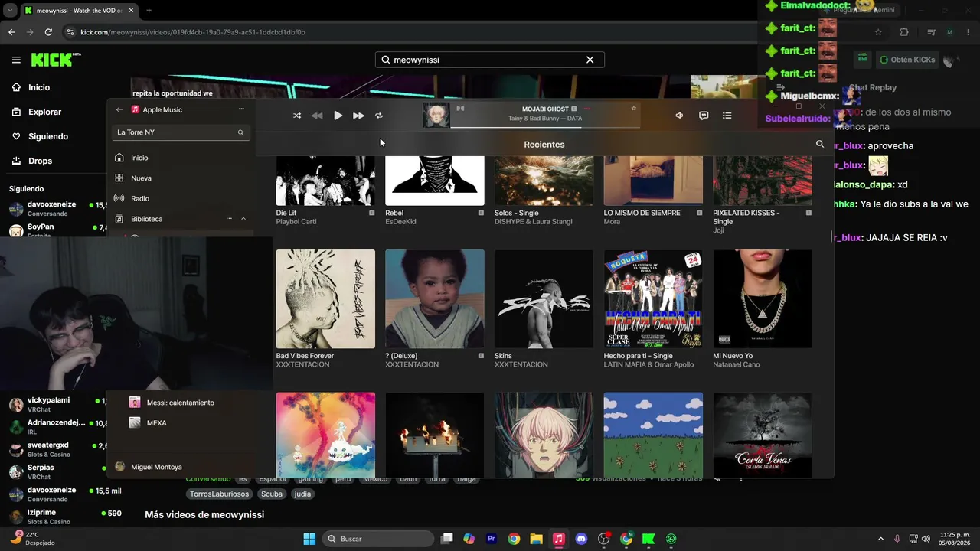Show hidden system tray icons
This screenshot has width=980, height=551.
[880, 539]
